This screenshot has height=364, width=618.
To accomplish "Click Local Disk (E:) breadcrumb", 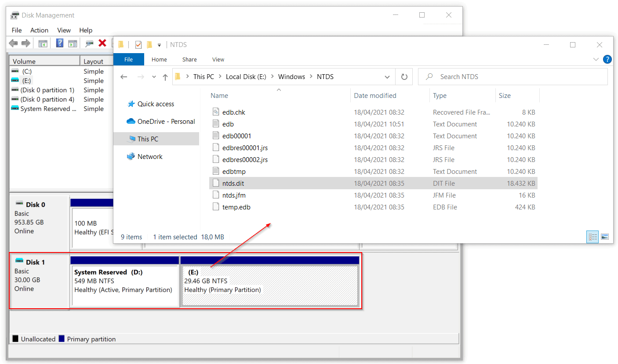I will [x=246, y=77].
